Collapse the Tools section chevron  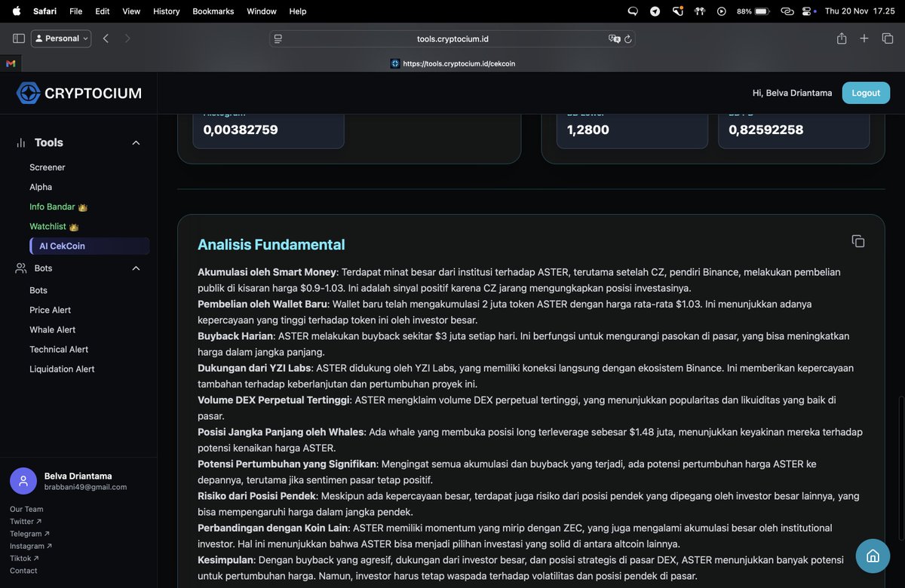pos(137,142)
